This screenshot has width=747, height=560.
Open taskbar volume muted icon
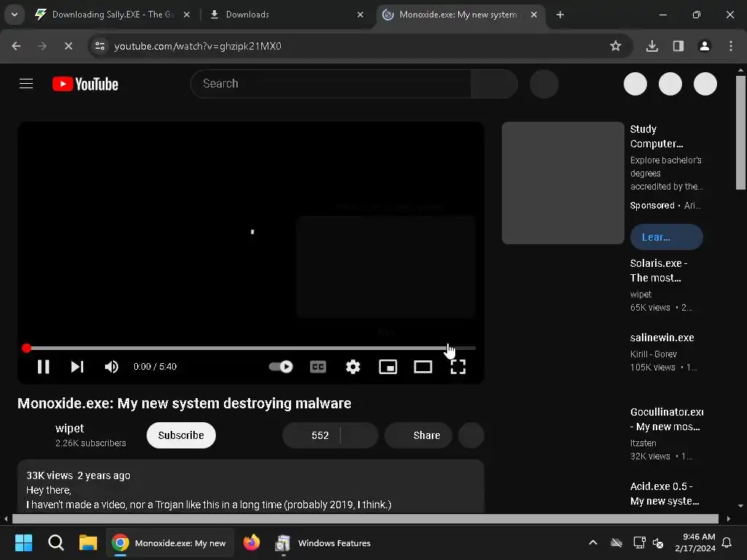tap(658, 542)
